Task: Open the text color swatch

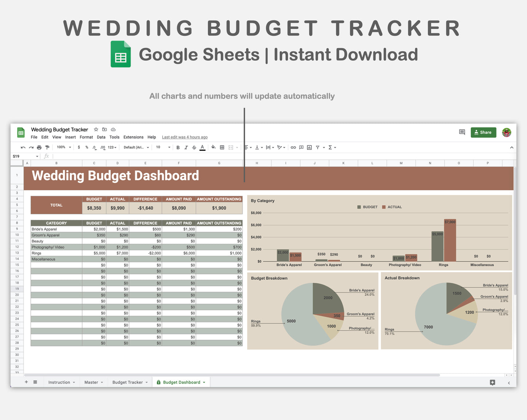Action: coord(202,147)
